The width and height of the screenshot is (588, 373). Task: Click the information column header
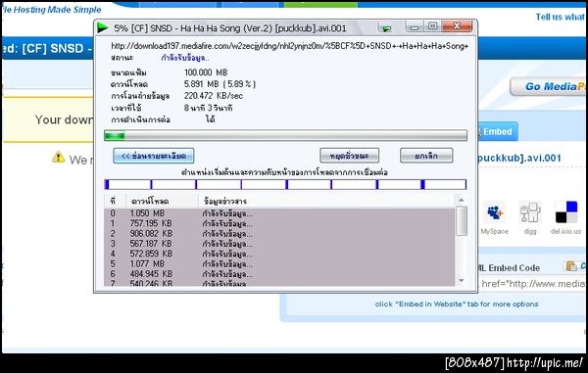[326, 201]
